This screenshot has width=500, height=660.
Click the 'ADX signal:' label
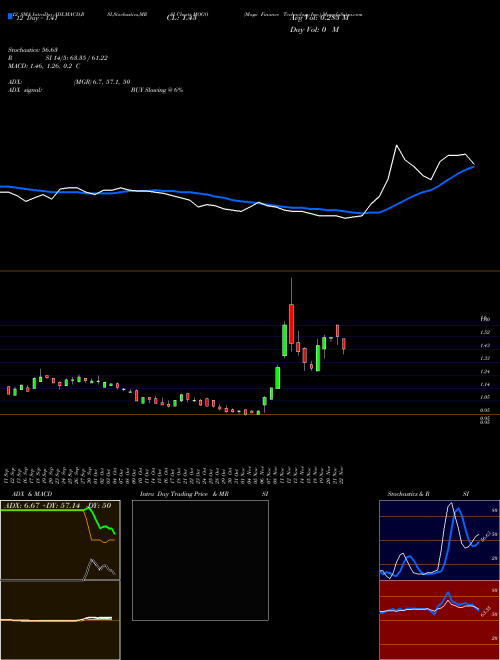tap(25, 90)
